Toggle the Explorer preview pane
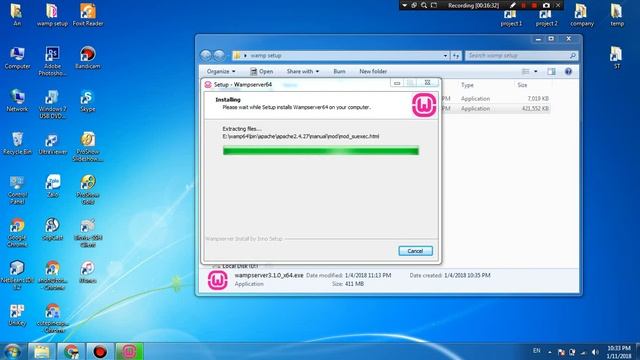Screen dimensions: 640x360 551,71
